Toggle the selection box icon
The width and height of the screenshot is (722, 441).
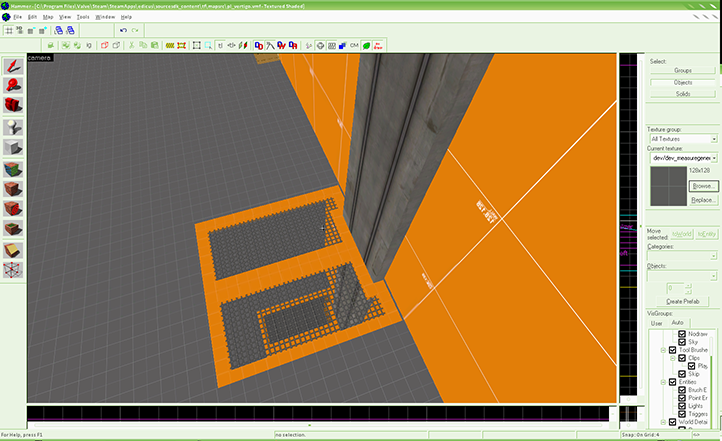pyautogui.click(x=197, y=45)
